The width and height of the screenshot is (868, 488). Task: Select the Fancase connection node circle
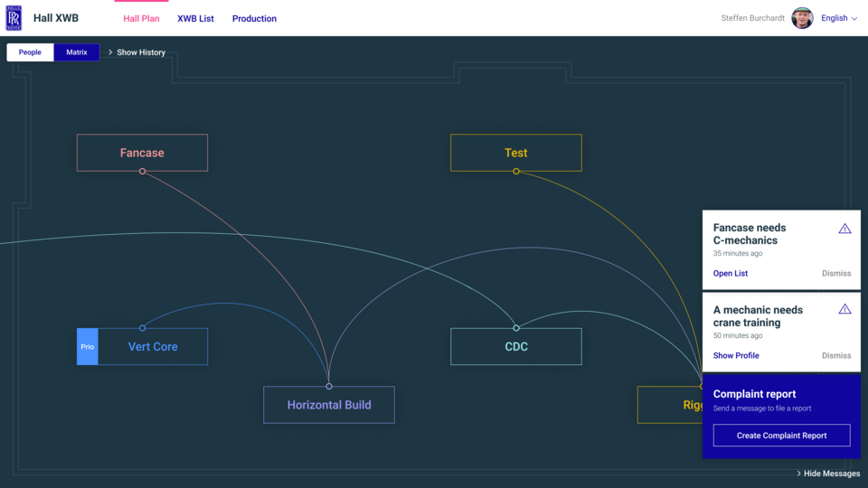tap(142, 172)
